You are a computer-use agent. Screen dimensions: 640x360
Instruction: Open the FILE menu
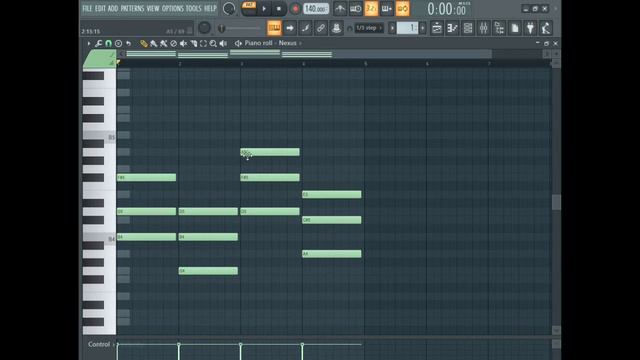87,8
